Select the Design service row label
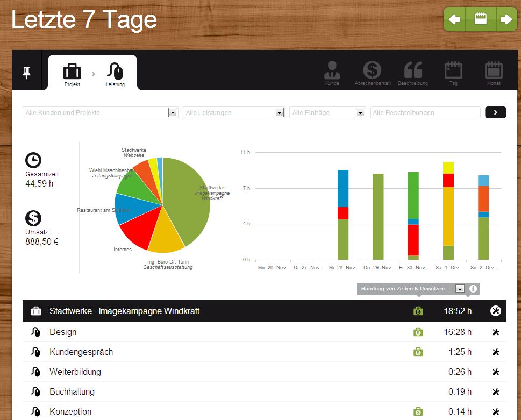The image size is (521, 420). tap(63, 332)
